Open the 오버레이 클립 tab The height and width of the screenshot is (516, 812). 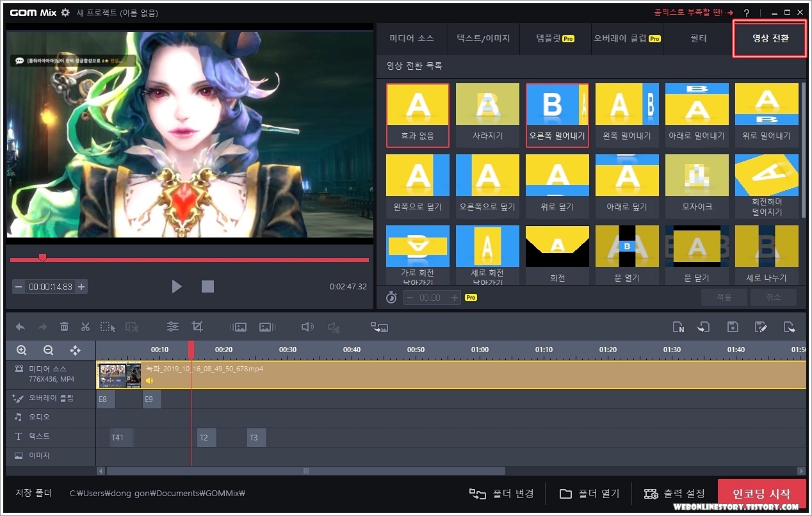[627, 38]
